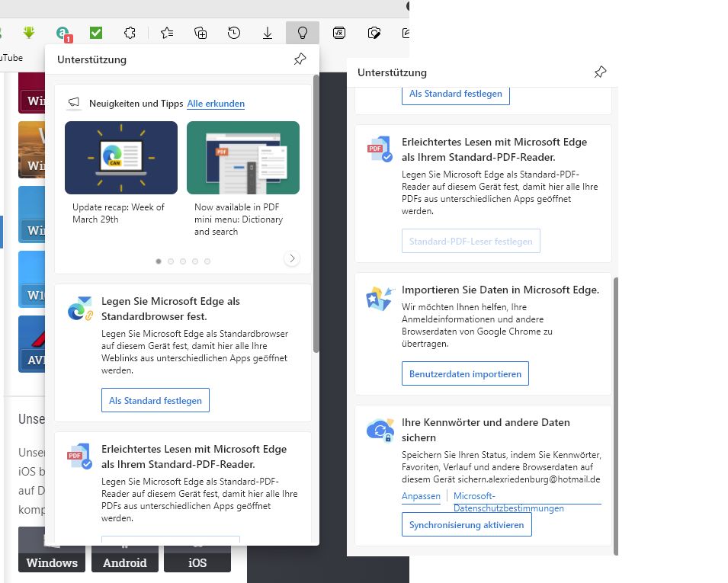The image size is (728, 583).
Task: Select the third carousel page dot
Action: click(183, 261)
